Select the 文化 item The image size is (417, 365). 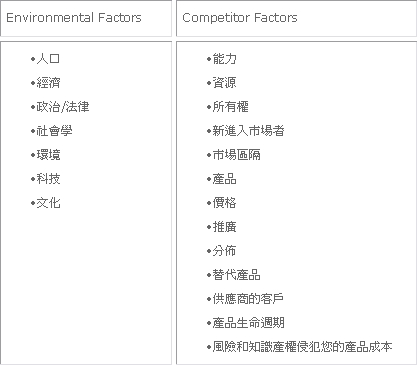[48, 203]
